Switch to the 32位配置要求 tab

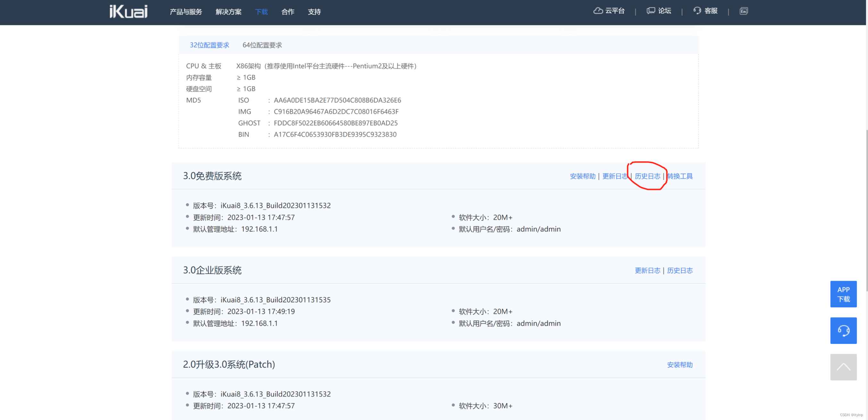209,45
